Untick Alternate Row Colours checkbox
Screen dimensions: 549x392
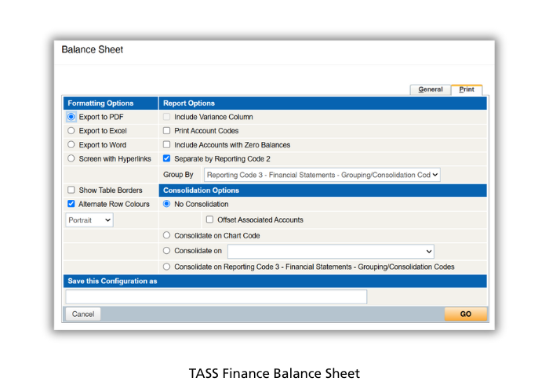[71, 204]
